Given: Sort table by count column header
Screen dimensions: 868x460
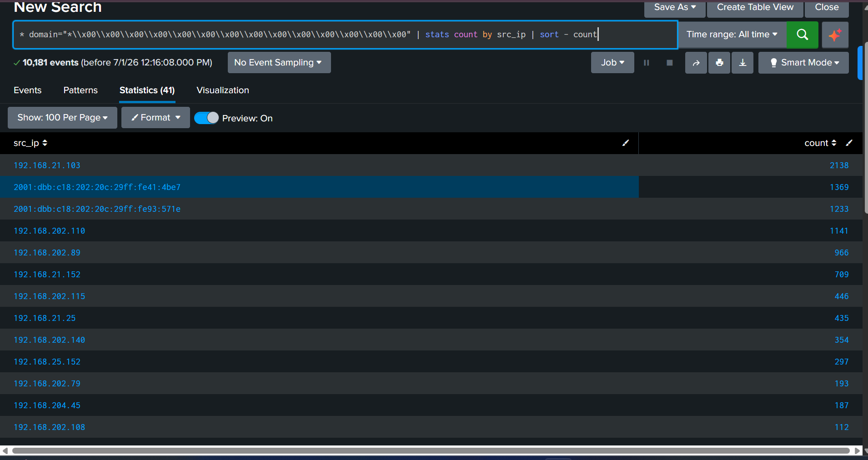Looking at the screenshot, I should pyautogui.click(x=820, y=143).
